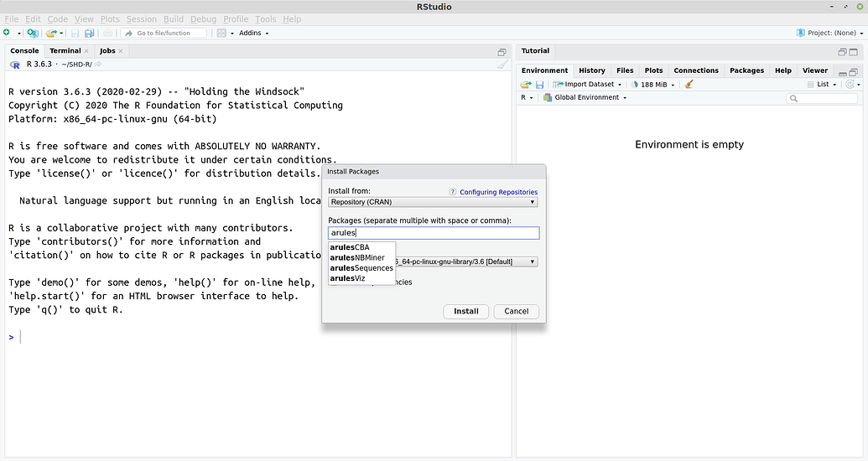This screenshot has height=461, width=868.
Task: Close the Terminal tab
Action: [x=86, y=51]
